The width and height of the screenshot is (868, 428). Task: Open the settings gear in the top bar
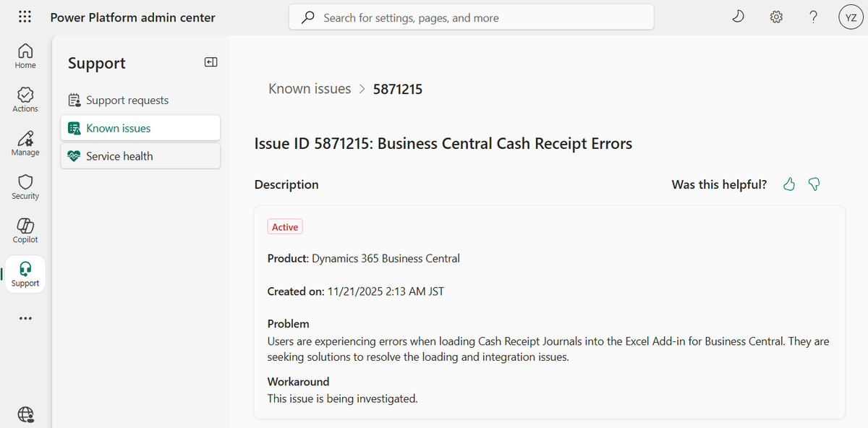[775, 15]
